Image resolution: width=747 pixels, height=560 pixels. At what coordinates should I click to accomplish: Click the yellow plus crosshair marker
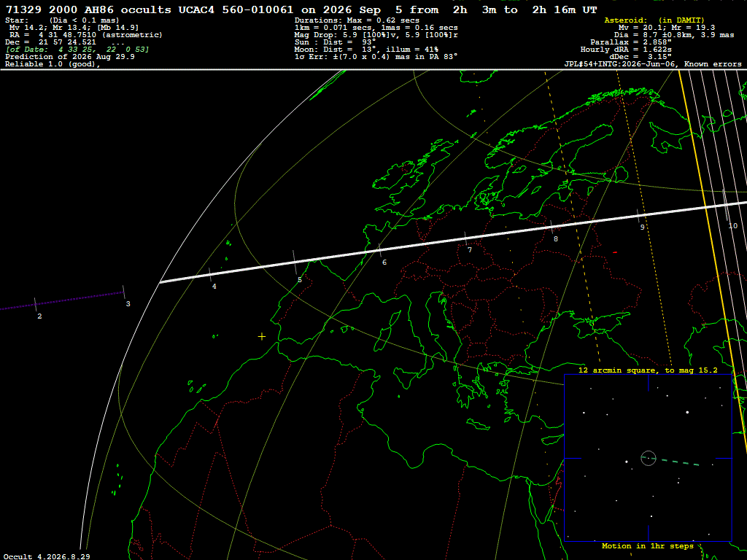pyautogui.click(x=262, y=337)
